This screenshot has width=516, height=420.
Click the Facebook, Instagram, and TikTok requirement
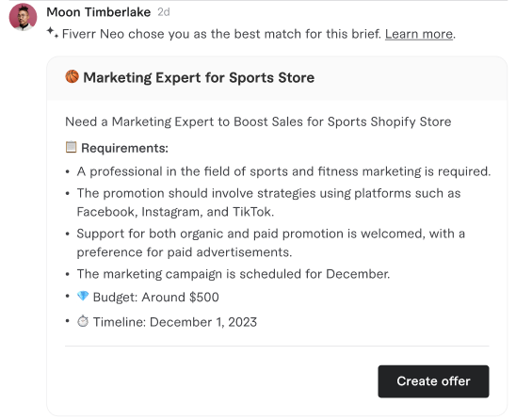(268, 202)
